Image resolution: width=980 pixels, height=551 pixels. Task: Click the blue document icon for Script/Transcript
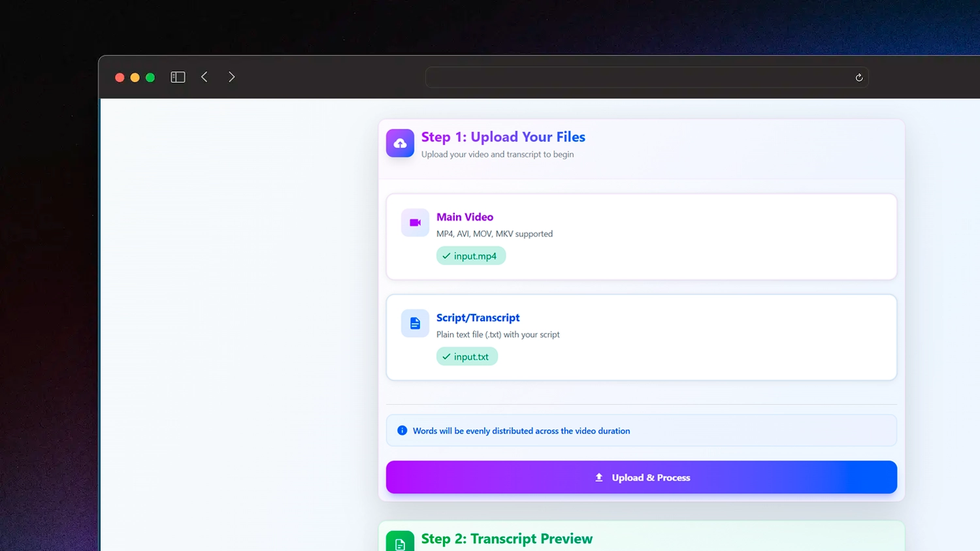pyautogui.click(x=415, y=323)
